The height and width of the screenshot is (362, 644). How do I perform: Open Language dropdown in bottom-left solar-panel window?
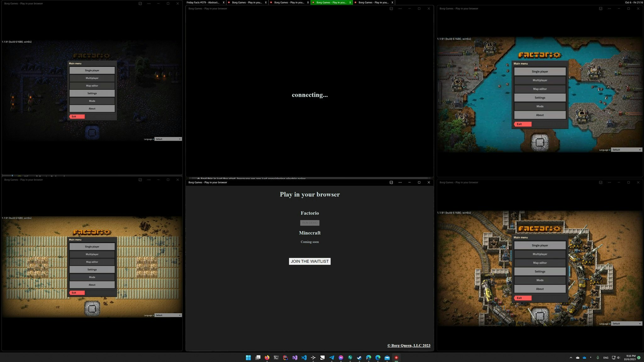[168, 315]
